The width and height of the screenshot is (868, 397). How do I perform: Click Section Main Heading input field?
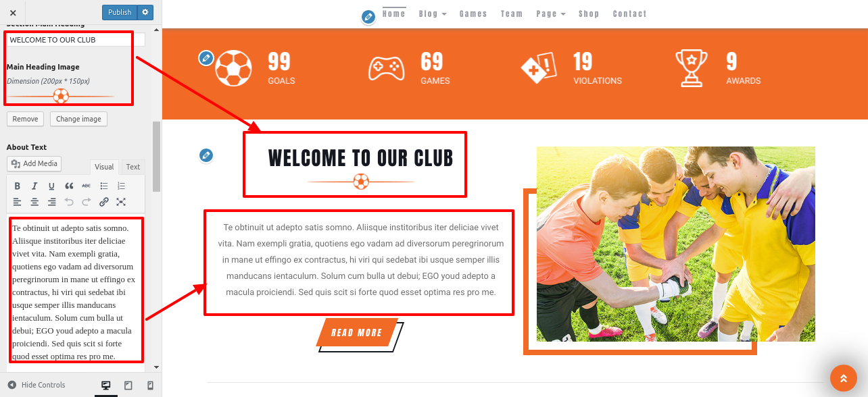click(76, 40)
